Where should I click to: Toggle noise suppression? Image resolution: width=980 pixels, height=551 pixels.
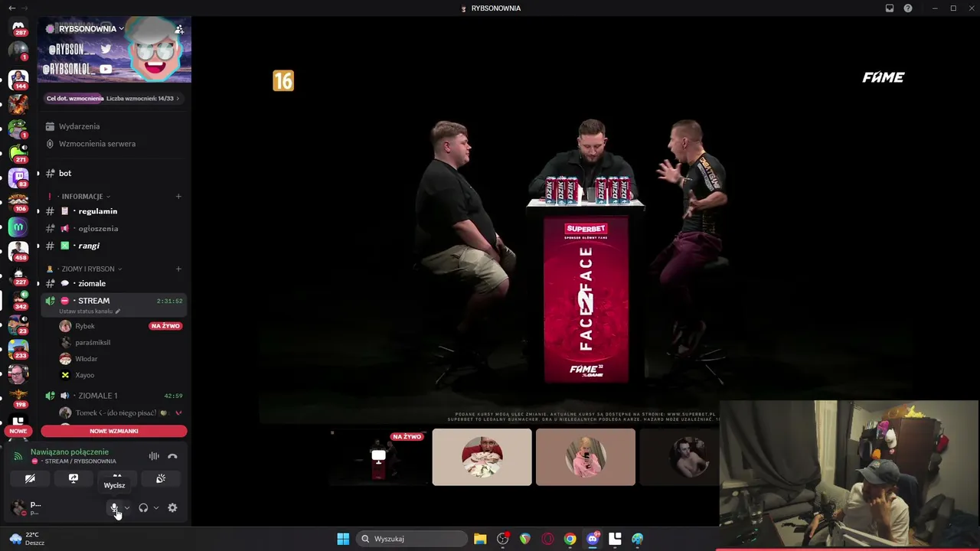[x=154, y=456]
